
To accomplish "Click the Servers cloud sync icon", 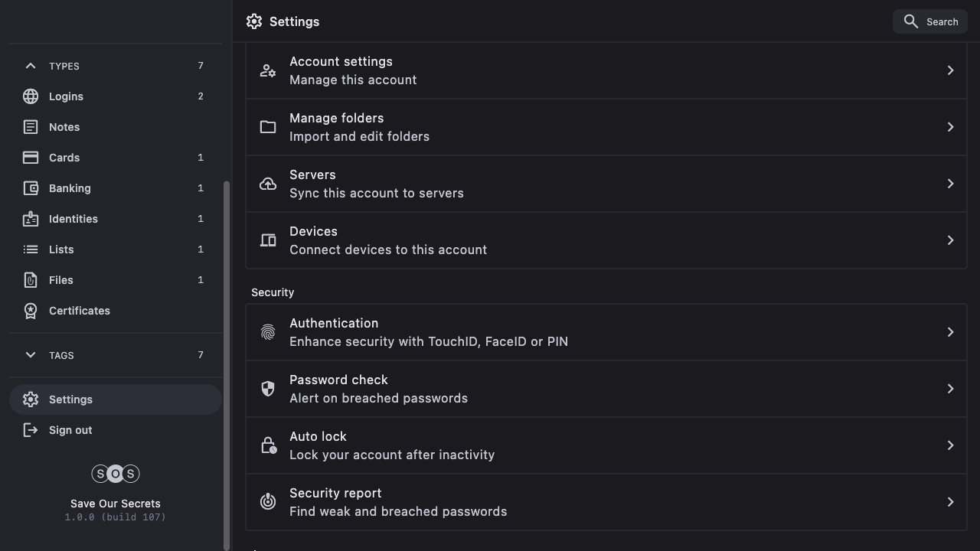I will [x=268, y=184].
